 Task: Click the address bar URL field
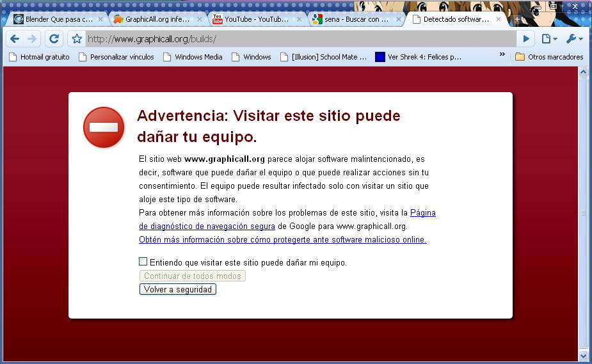(x=301, y=39)
